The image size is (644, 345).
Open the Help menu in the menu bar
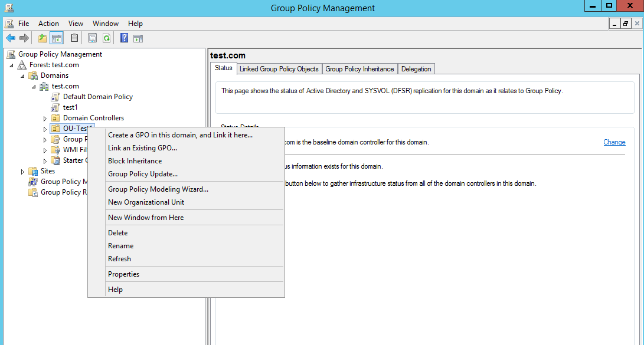[135, 24]
